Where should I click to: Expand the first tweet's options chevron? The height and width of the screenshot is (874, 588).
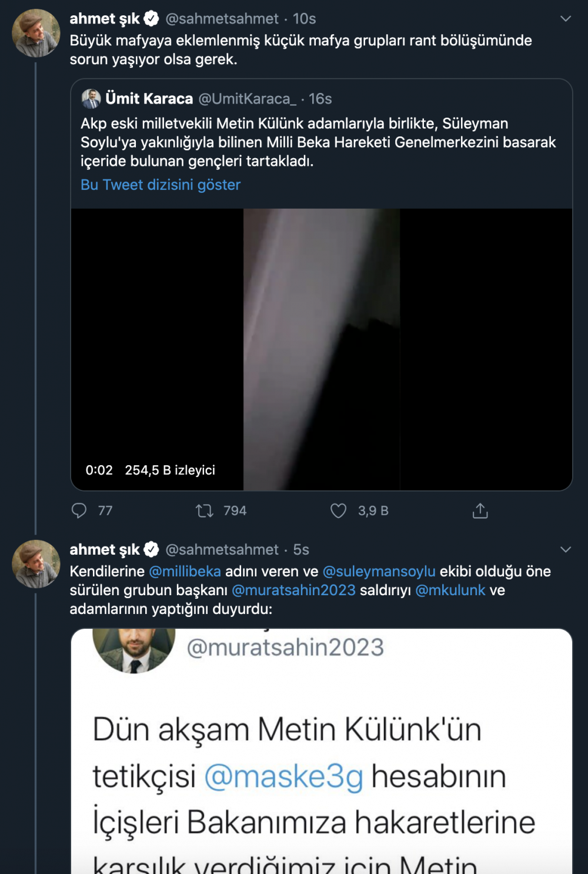coord(566,19)
